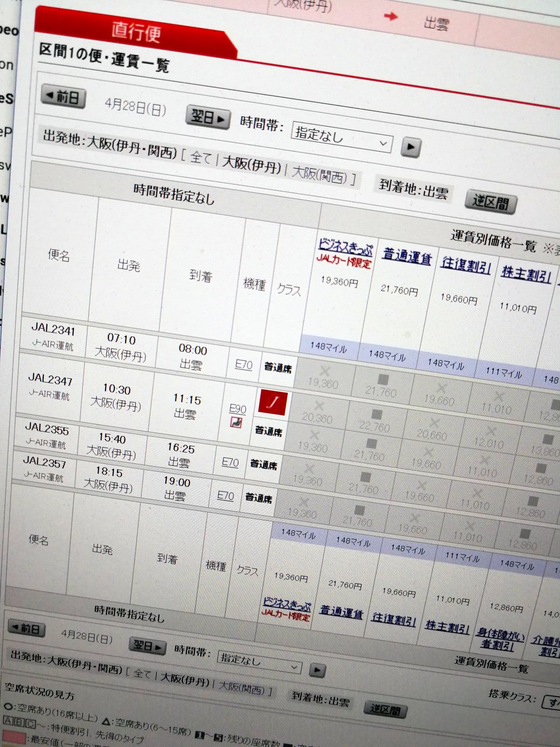Viewport: 560px width, 747px height.
Task: Click flight name JAL2355
Action: click(47, 428)
